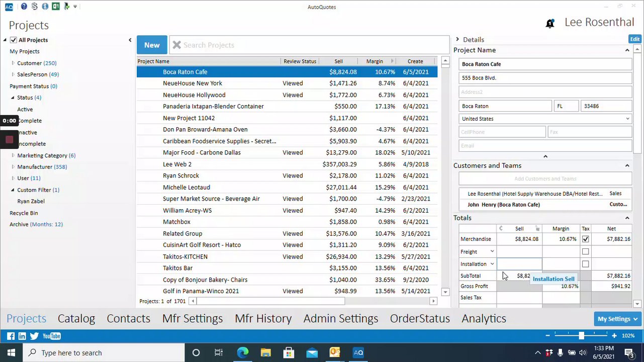Open Cortana circle on the taskbar
Image resolution: width=644 pixels, height=362 pixels.
196,353
